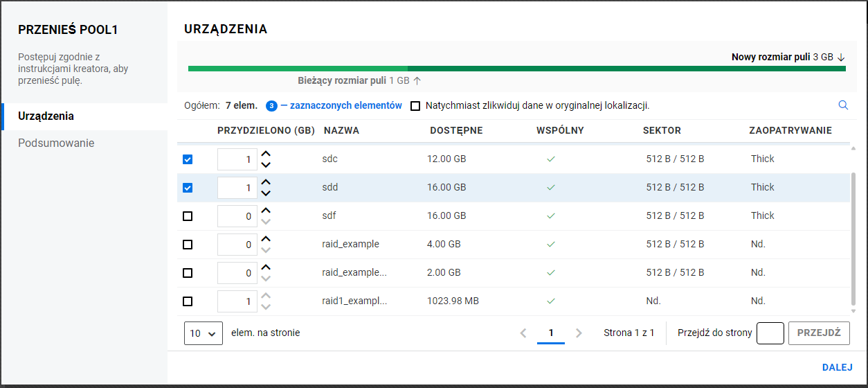Increase allocation for raid_example device
This screenshot has height=388, width=868.
(266, 240)
